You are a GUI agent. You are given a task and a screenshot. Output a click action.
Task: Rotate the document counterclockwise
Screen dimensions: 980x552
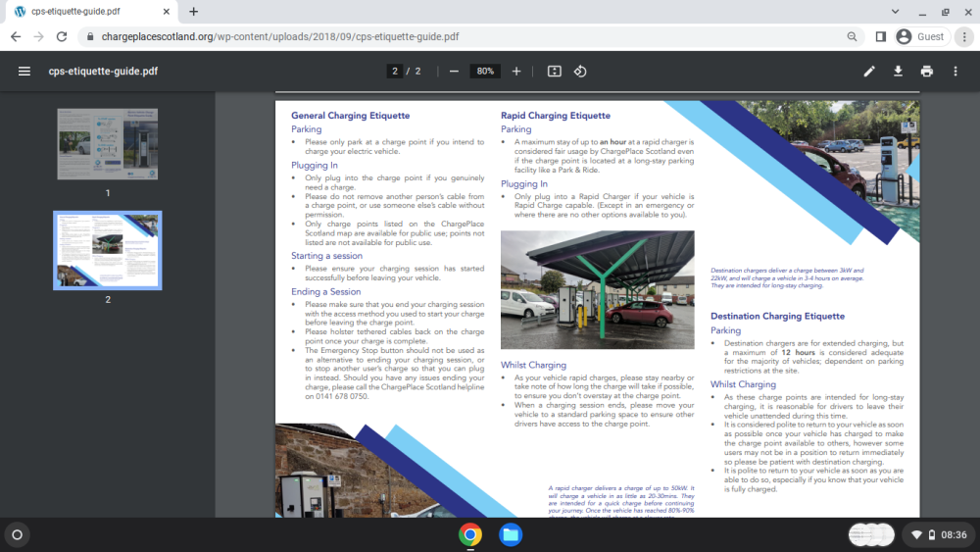(580, 72)
